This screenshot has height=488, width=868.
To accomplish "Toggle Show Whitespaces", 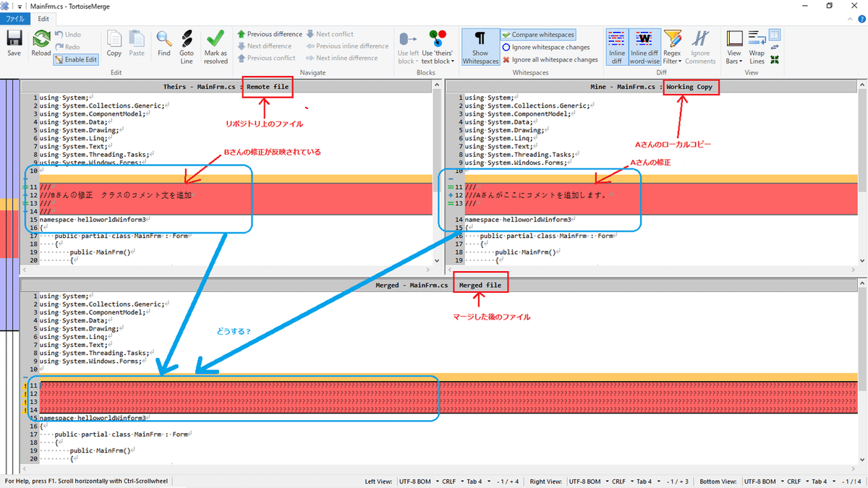I will pyautogui.click(x=480, y=47).
